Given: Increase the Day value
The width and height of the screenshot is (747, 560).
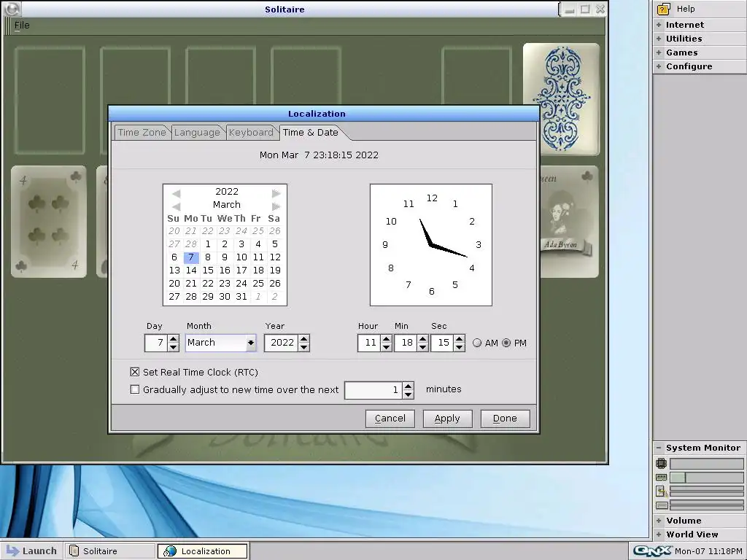Looking at the screenshot, I should 174,339.
